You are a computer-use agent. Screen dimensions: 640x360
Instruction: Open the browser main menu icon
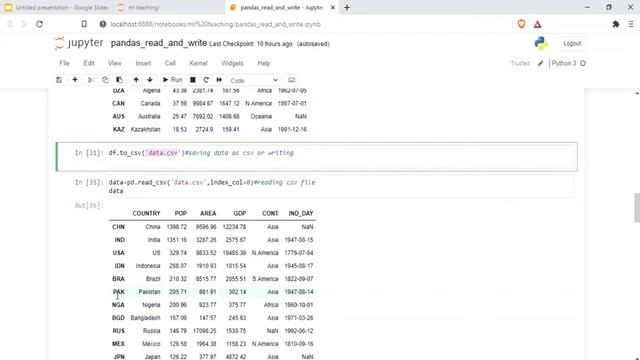pos(631,24)
